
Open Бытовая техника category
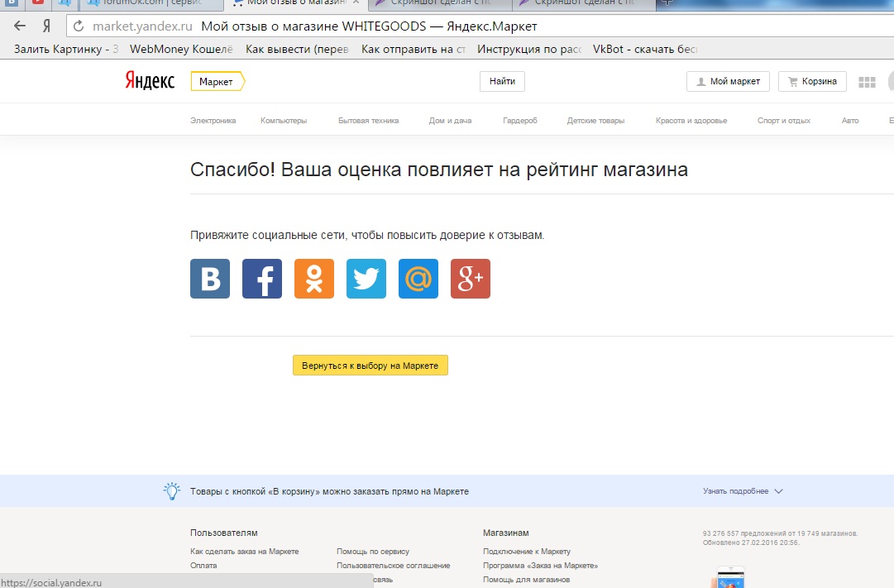pos(368,121)
